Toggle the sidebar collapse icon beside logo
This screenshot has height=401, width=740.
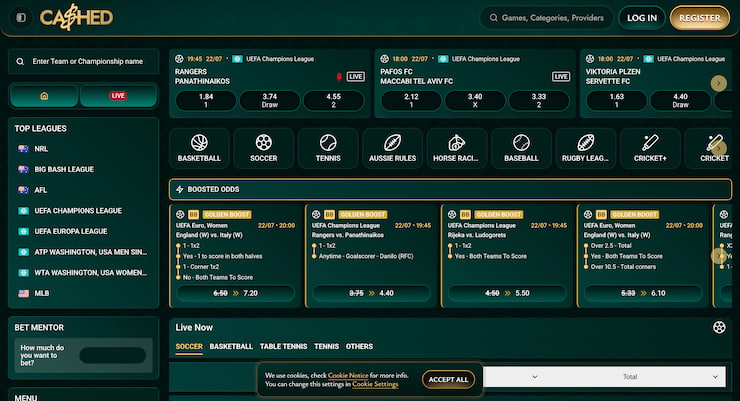21,18
